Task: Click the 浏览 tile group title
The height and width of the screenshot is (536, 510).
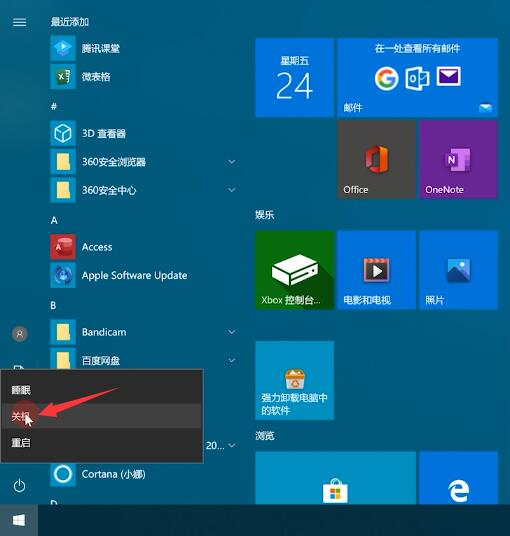Action: tap(265, 436)
